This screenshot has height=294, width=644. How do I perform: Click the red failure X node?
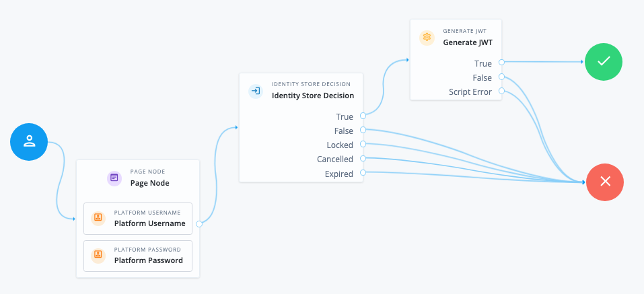tap(604, 182)
